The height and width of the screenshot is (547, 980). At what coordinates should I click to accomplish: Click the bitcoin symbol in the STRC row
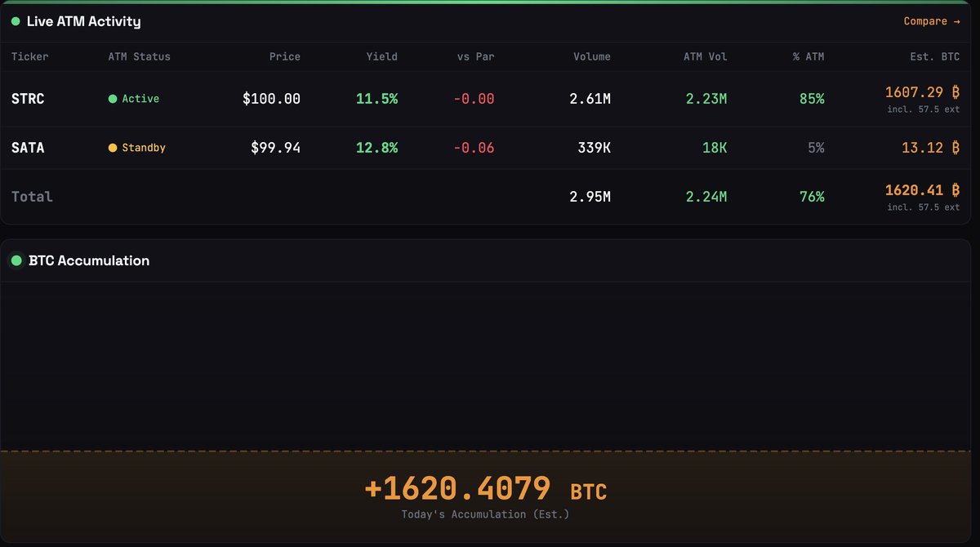[x=955, y=93]
